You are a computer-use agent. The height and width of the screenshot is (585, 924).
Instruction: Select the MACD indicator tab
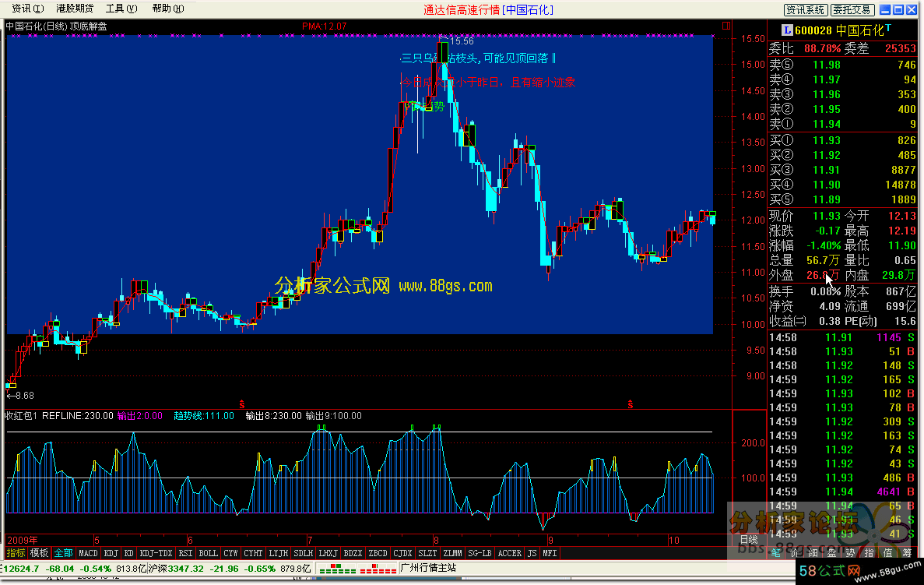(89, 553)
